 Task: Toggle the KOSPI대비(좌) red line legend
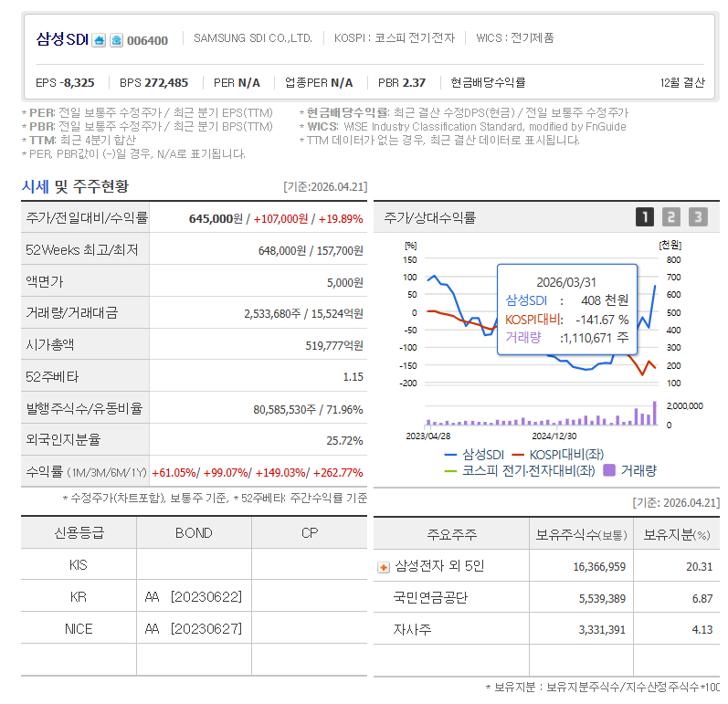[x=557, y=455]
